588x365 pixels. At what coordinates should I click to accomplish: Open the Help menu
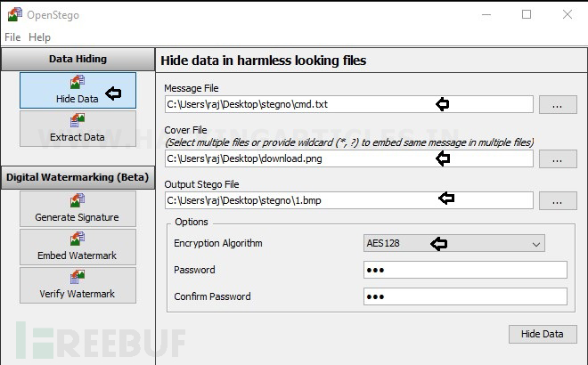(x=39, y=37)
